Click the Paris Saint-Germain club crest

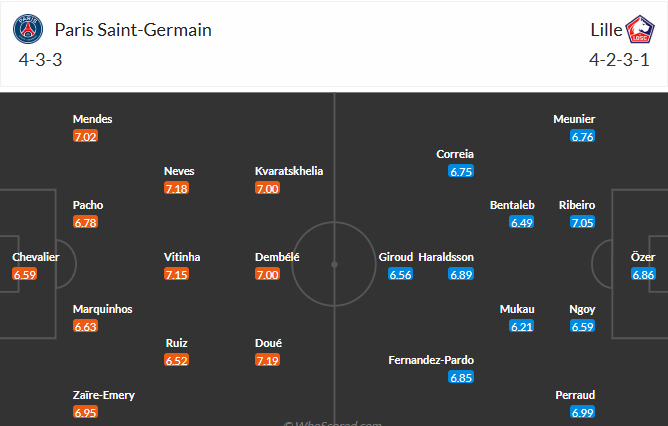[30, 30]
